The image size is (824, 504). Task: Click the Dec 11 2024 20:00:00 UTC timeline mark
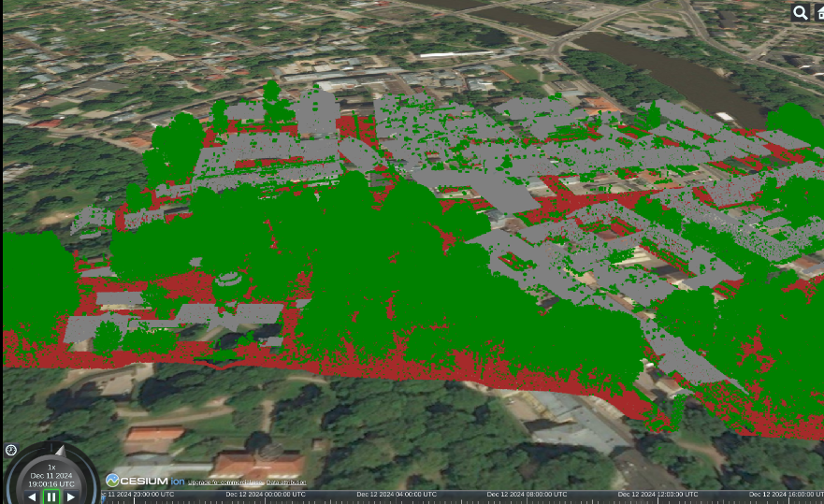coord(138,494)
